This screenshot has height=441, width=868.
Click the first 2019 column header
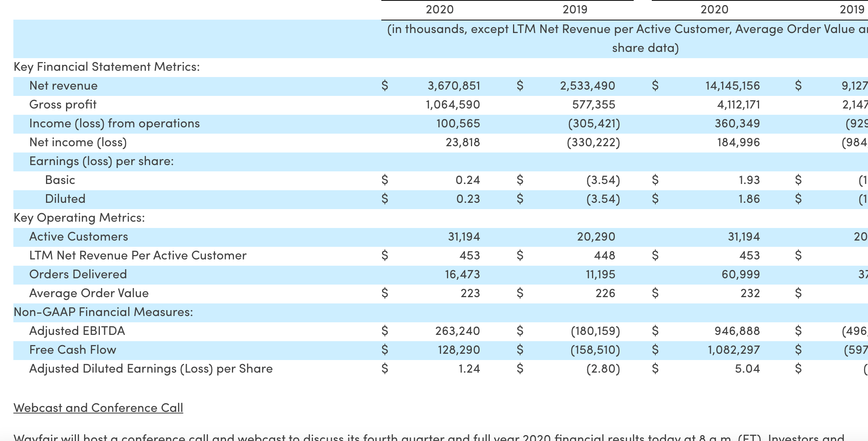pos(575,9)
